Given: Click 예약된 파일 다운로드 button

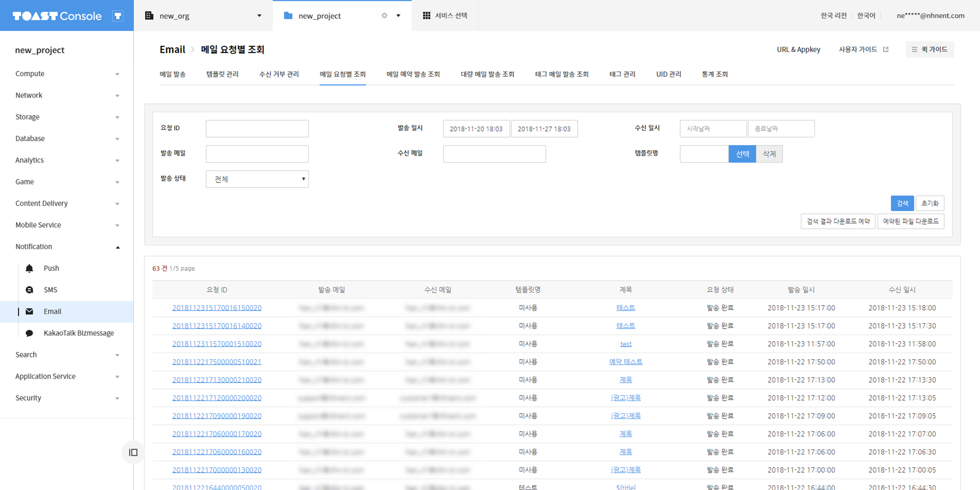Looking at the screenshot, I should tap(911, 221).
